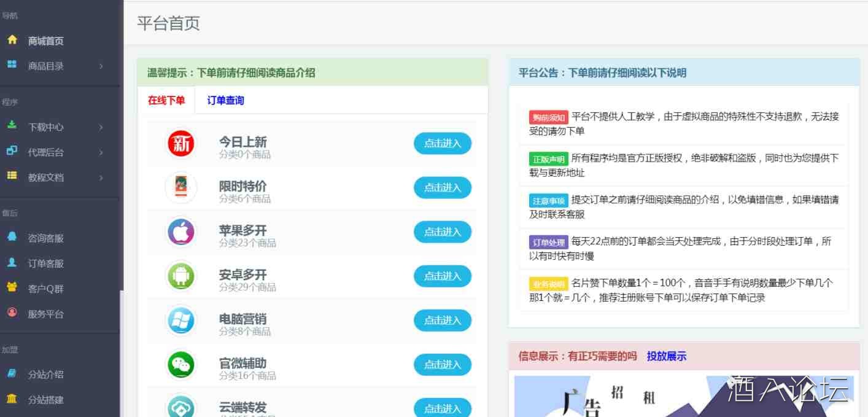Viewport: 868px width, 417px height.
Task: Click the download icon beside 下载中心
Action: (x=12, y=125)
